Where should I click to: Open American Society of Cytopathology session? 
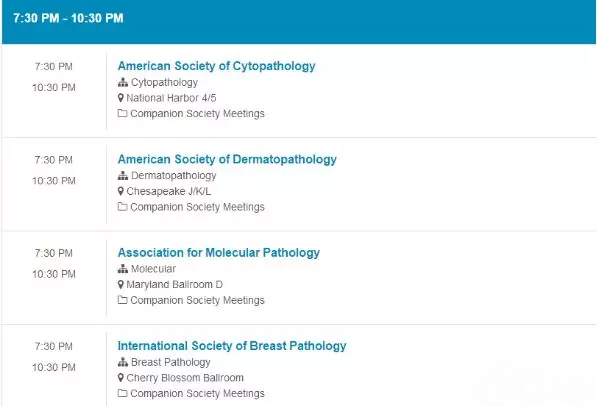coord(216,66)
